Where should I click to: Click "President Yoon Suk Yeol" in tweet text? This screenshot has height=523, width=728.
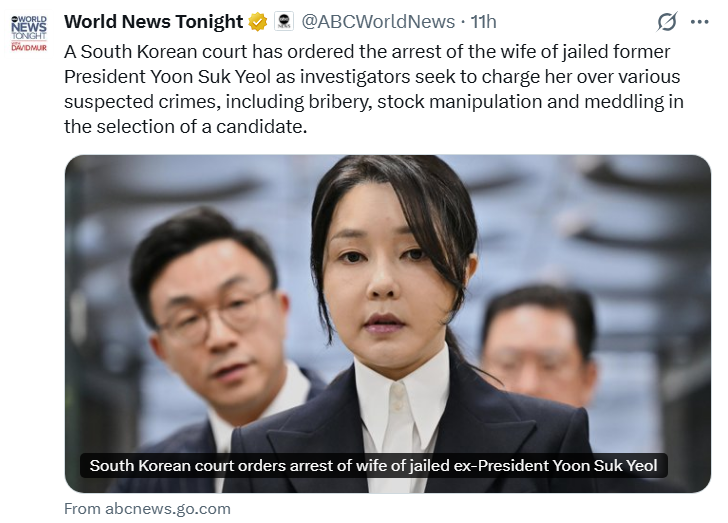pyautogui.click(x=167, y=77)
